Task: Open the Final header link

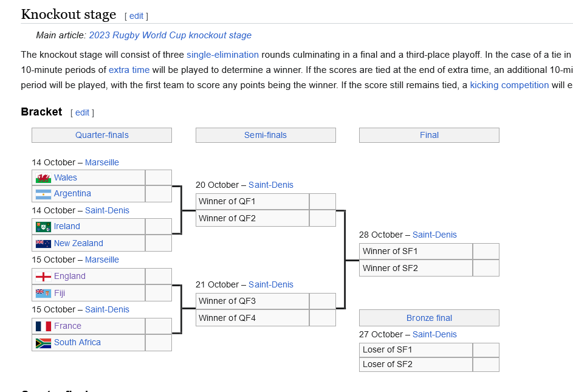Action: 429,135
